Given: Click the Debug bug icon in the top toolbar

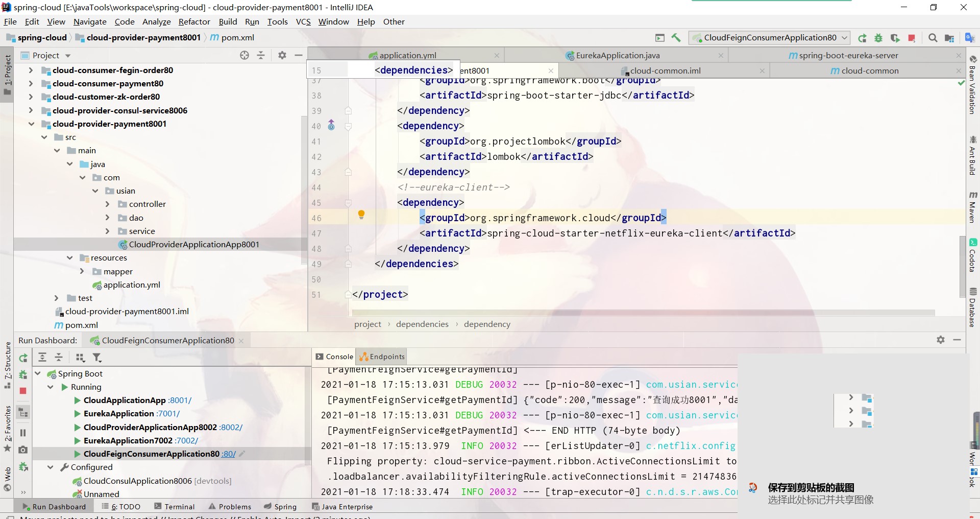Looking at the screenshot, I should (878, 38).
